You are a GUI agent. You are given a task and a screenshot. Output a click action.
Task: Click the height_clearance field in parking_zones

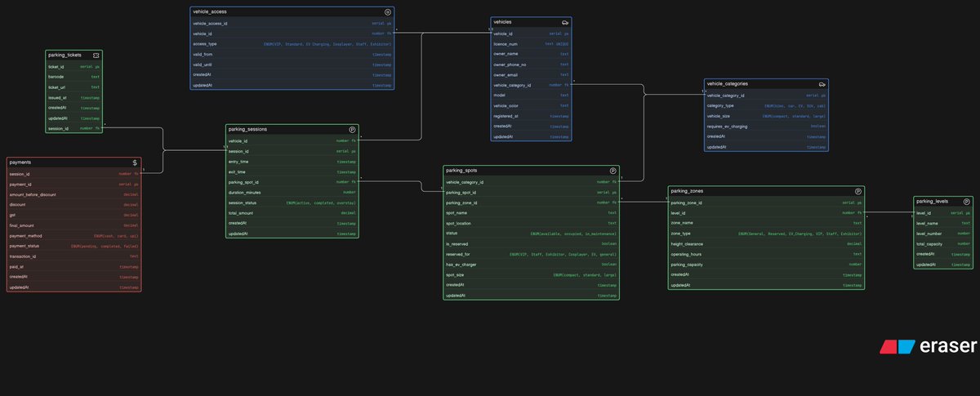coord(766,244)
